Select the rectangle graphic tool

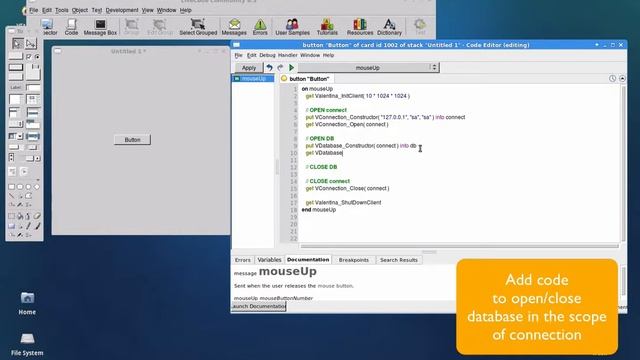(x=11, y=187)
